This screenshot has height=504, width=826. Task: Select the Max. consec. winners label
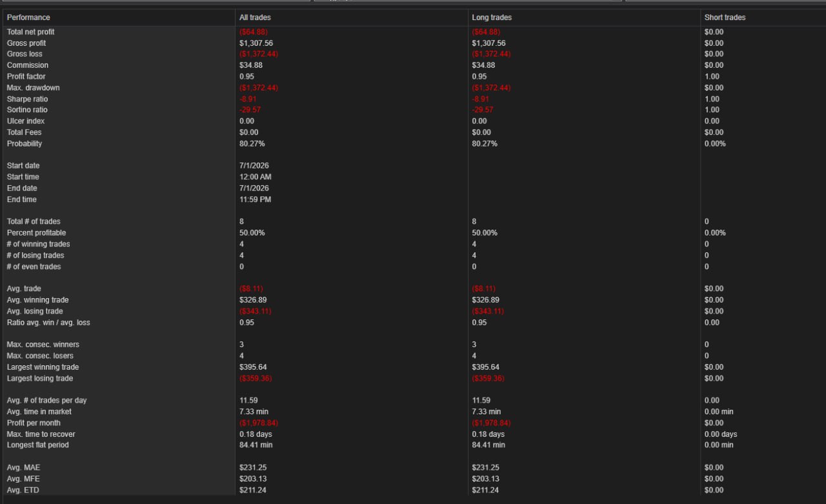[43, 345]
